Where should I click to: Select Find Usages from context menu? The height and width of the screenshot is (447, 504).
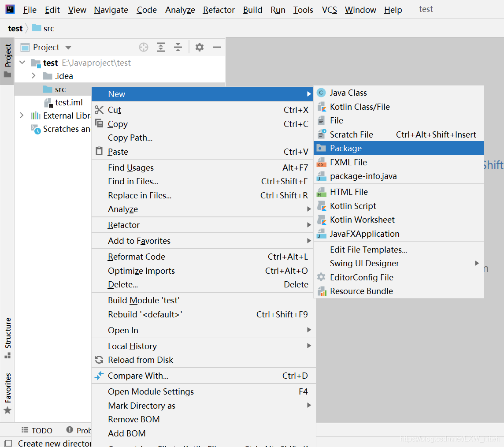pyautogui.click(x=203, y=168)
